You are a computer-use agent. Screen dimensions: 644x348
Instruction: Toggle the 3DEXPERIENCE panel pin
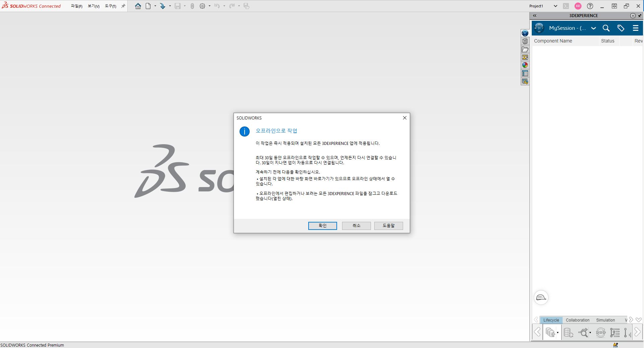(x=640, y=16)
